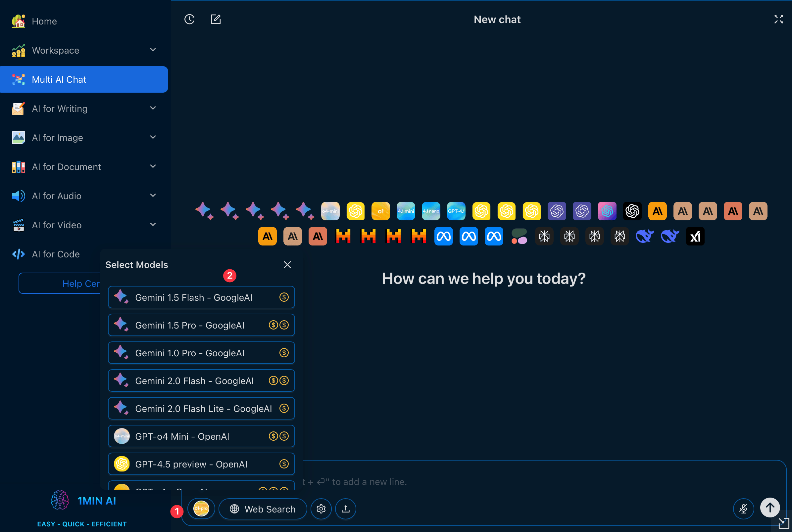Select Gemini 1.0 Pro - GoogleAI model
Viewport: 792px width, 532px height.
click(x=201, y=353)
